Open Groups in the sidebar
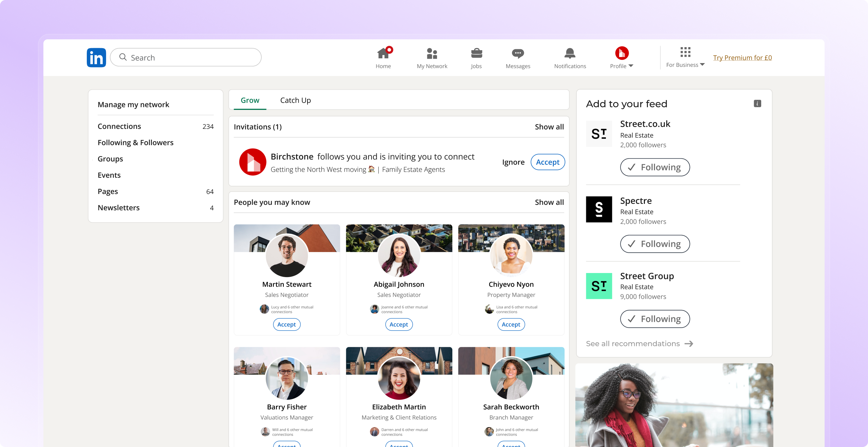This screenshot has width=868, height=447. click(x=110, y=159)
